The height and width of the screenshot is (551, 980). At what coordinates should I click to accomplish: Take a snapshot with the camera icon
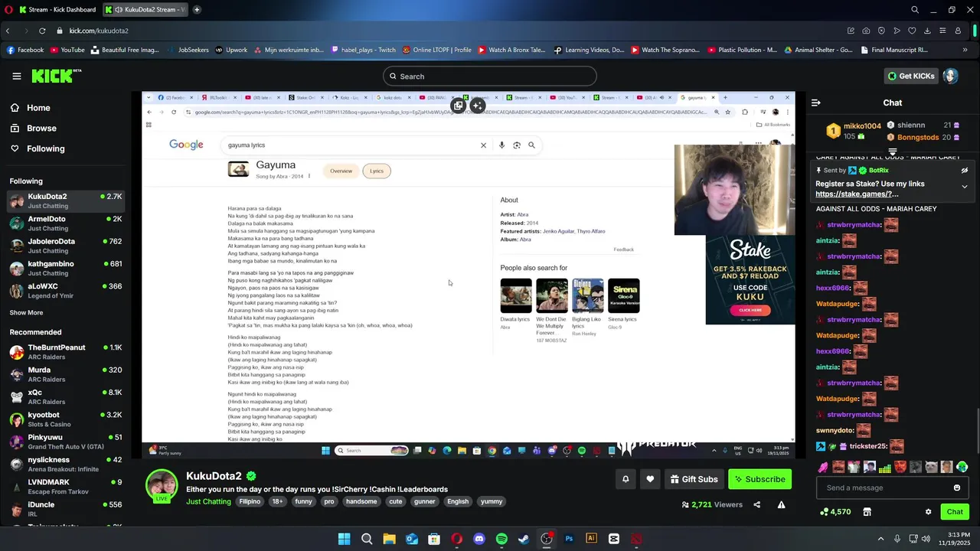(x=866, y=31)
